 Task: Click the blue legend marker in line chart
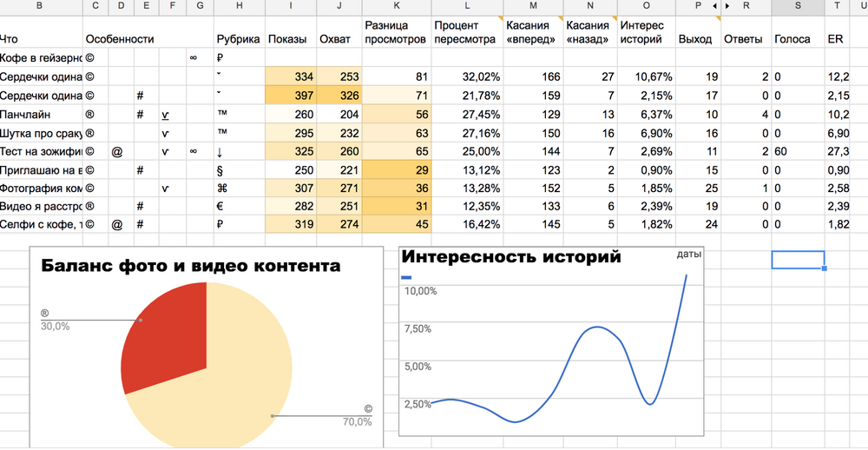(405, 278)
